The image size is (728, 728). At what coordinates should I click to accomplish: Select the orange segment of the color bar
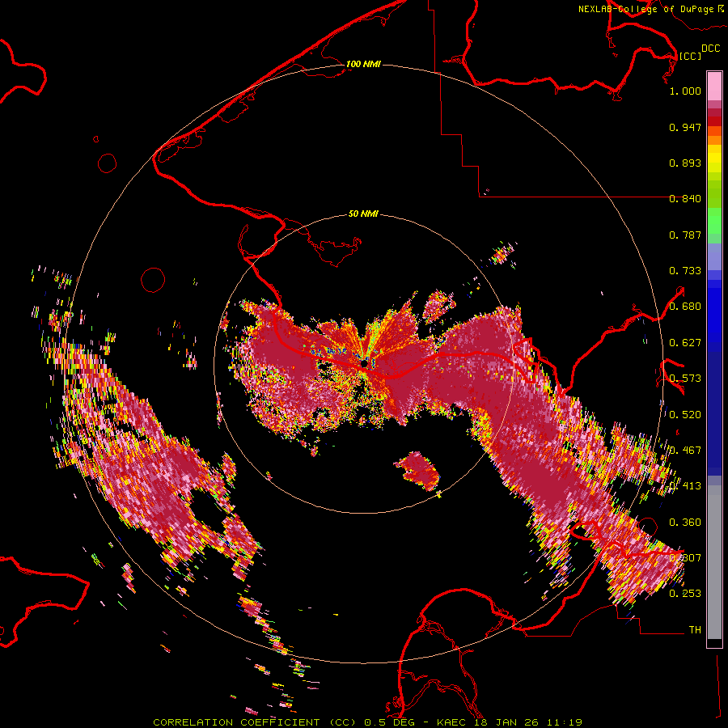tap(714, 140)
